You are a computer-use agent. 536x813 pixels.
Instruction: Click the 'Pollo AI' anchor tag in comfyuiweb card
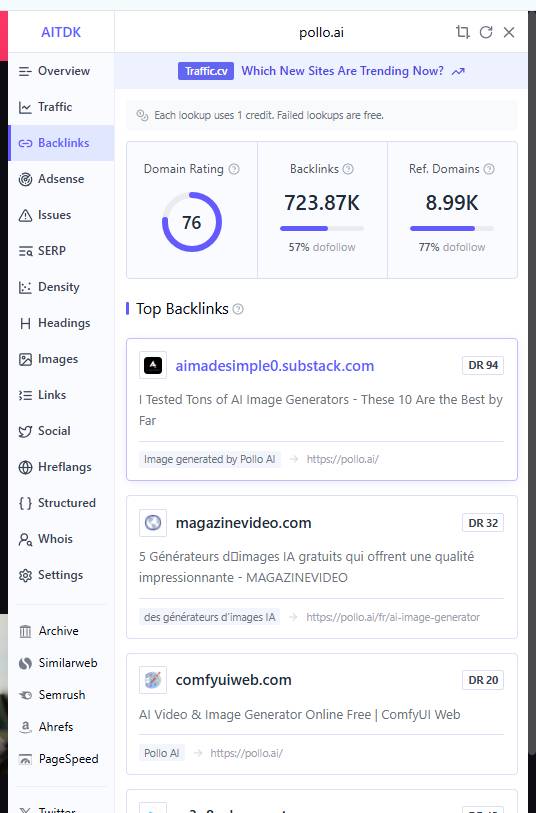(x=162, y=753)
